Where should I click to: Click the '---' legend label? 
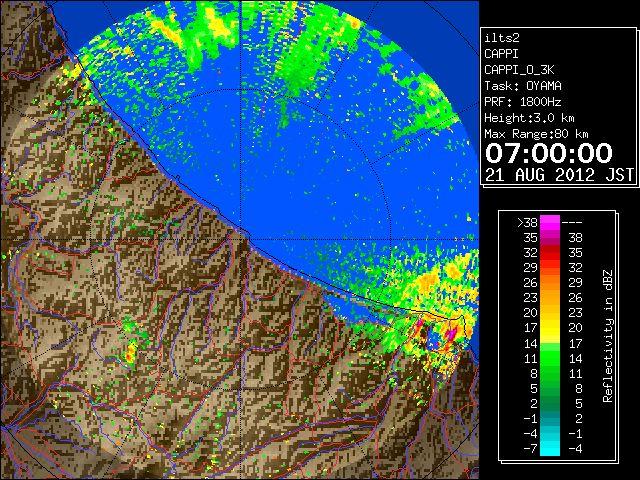point(572,223)
